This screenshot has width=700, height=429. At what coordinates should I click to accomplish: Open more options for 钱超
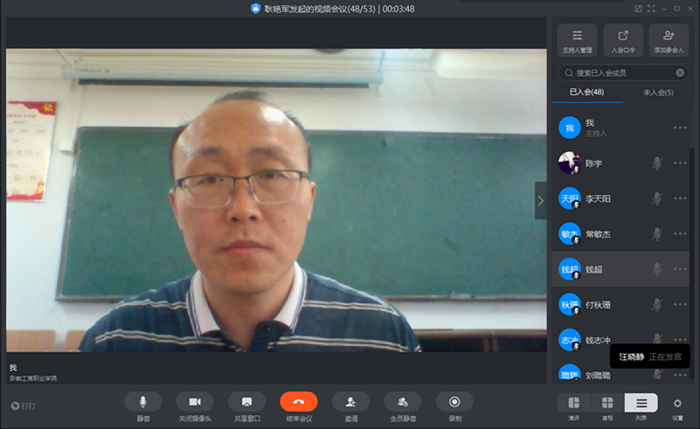(x=680, y=269)
